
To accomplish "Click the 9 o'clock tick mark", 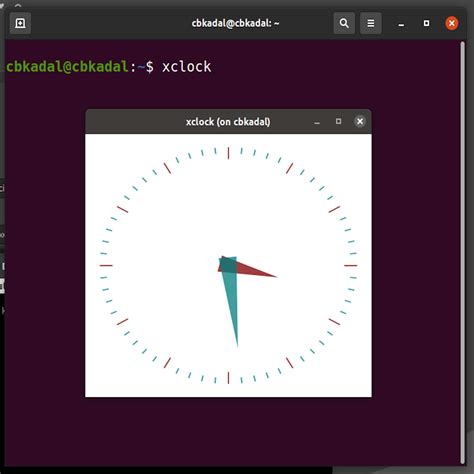I will [x=106, y=266].
